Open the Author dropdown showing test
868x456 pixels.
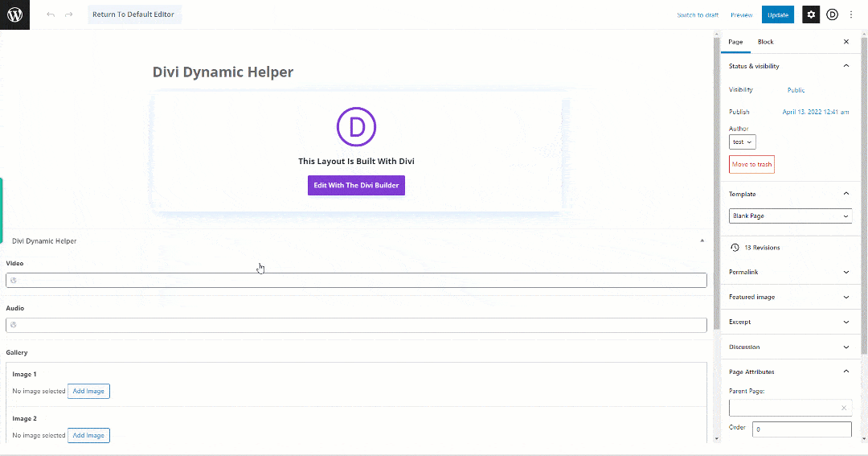pyautogui.click(x=743, y=142)
